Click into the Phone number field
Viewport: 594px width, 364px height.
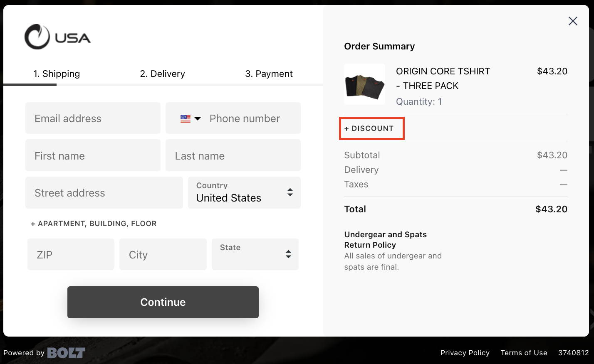point(253,118)
